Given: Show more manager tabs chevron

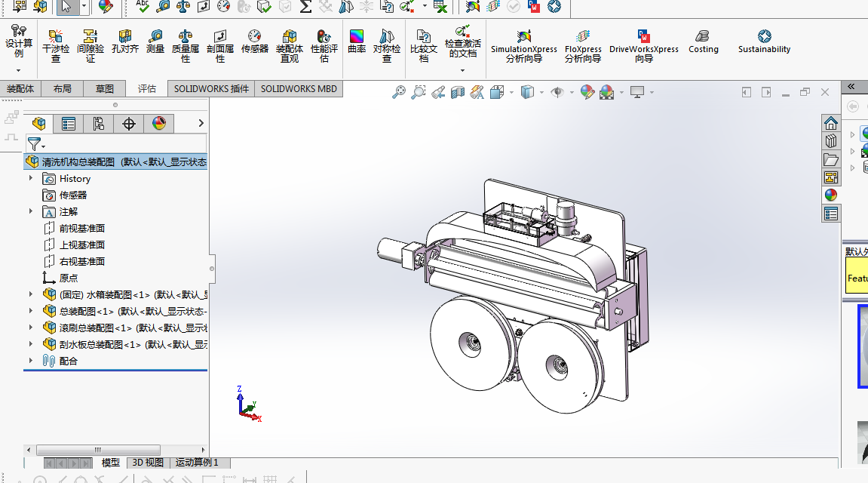Looking at the screenshot, I should [x=201, y=123].
